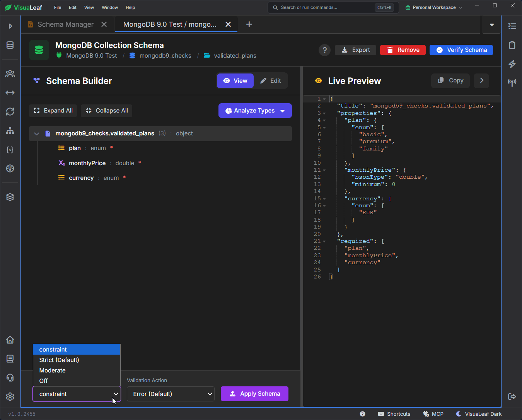Close the MongoDB 9.0 Test tab

228,24
